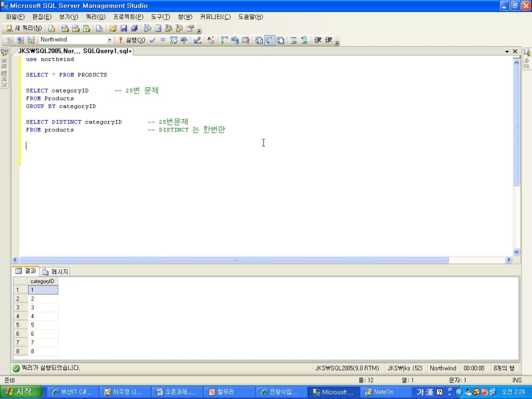Open the standard toolbar options arrow
The width and height of the screenshot is (532, 399).
199,30
